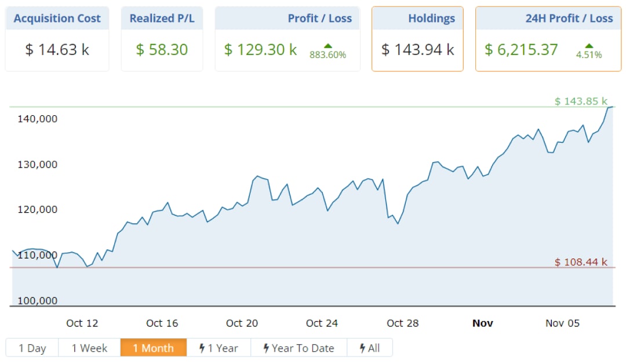
Task: Click the 140,000 y-axis label
Action: pos(38,119)
